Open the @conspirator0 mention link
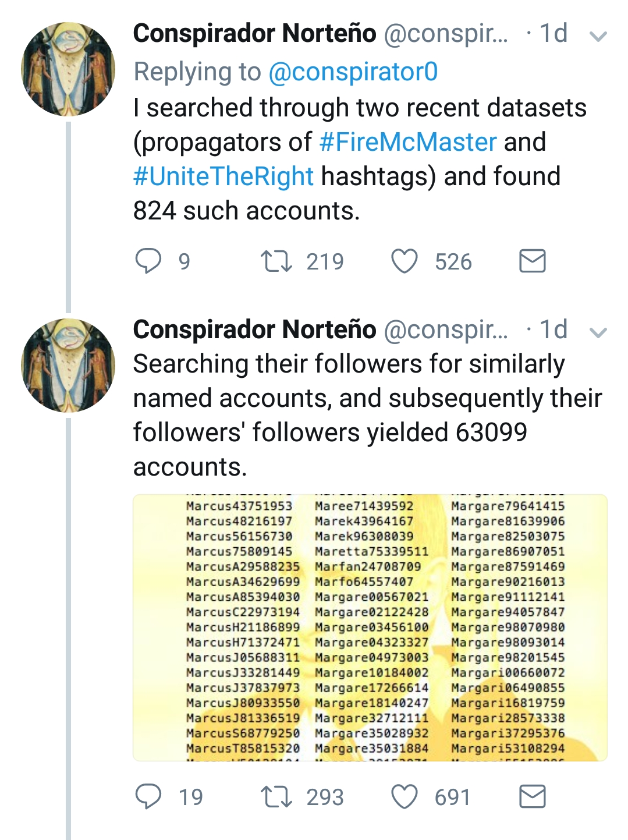 point(353,72)
